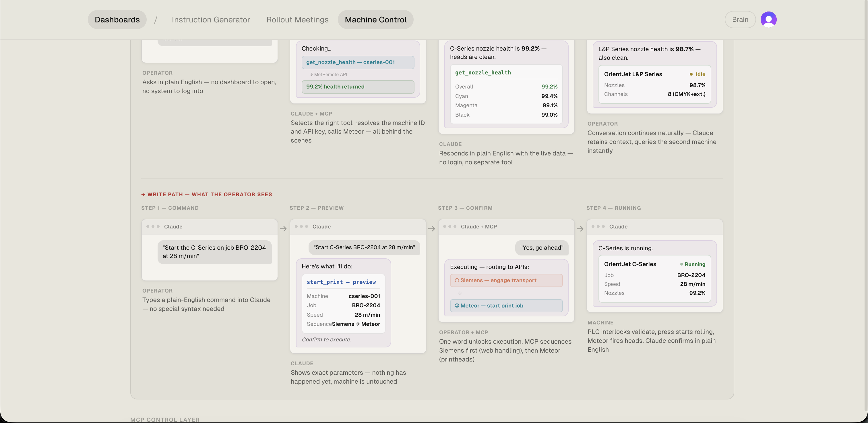Click the arrow between Step 3 and Step 4
Image resolution: width=868 pixels, height=423 pixels.
[580, 229]
